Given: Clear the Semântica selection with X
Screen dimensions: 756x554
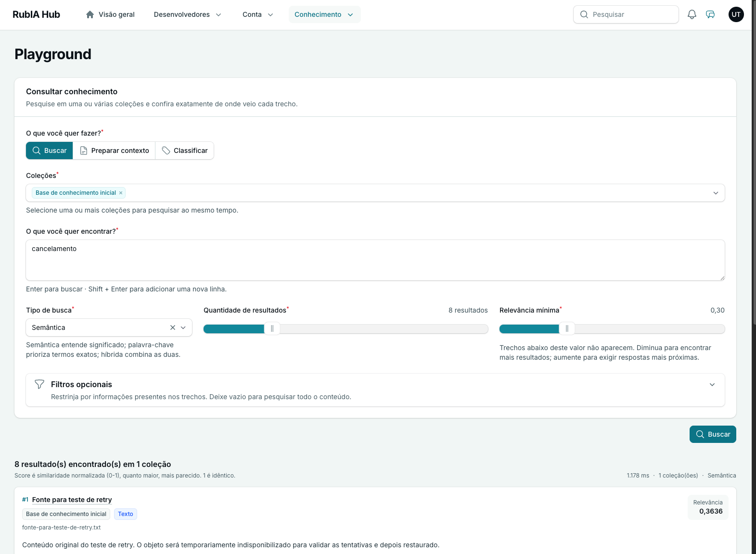Looking at the screenshot, I should tap(173, 327).
